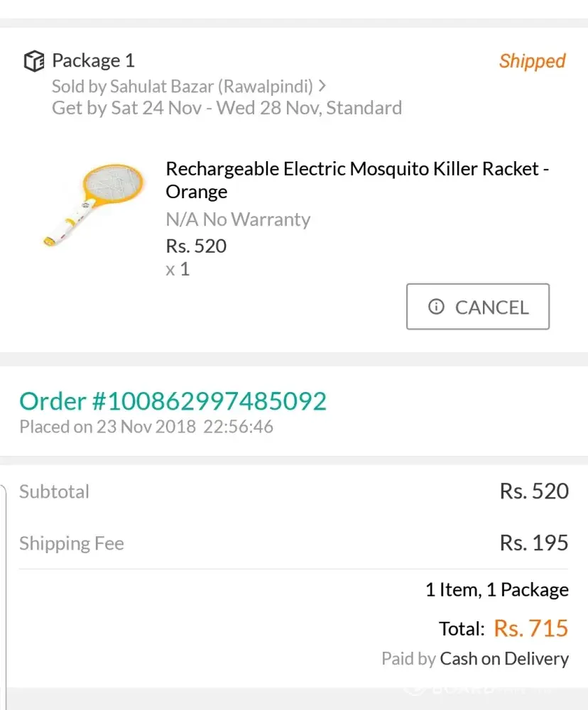Click the 1 Item, 1 Package summary
The width and height of the screenshot is (588, 710).
[497, 590]
